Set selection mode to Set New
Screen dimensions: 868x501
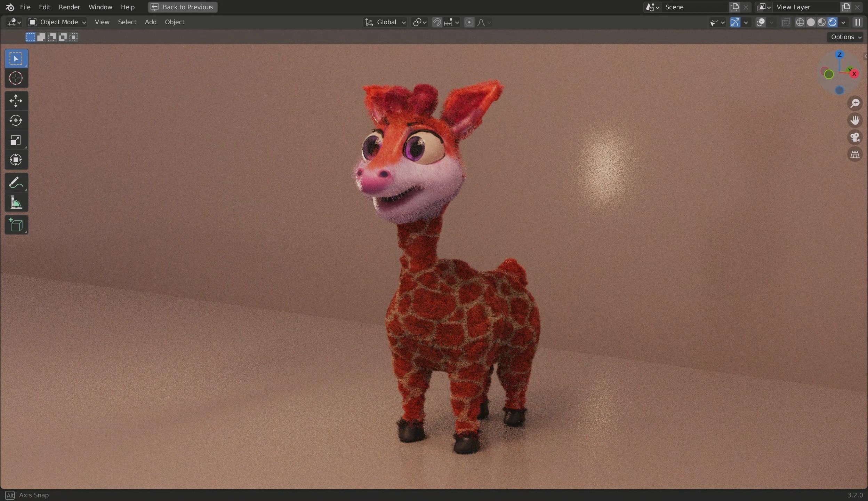click(30, 37)
